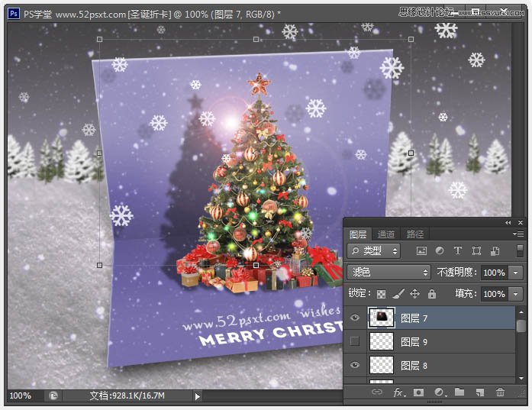This screenshot has width=532, height=410.
Task: Hide layer 图层 7 via eye icon
Action: (355, 318)
